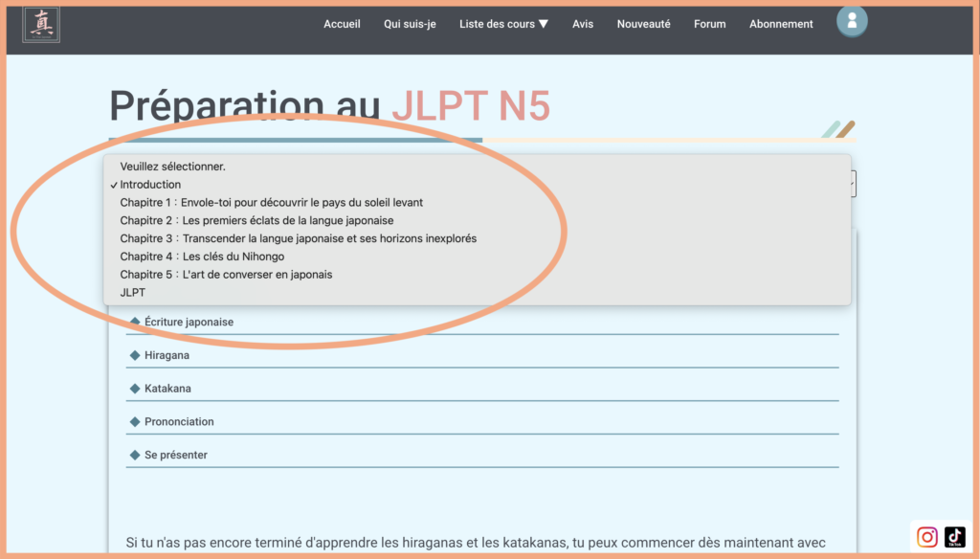Expand the Liste des cours menu
The image size is (980, 559).
[503, 24]
